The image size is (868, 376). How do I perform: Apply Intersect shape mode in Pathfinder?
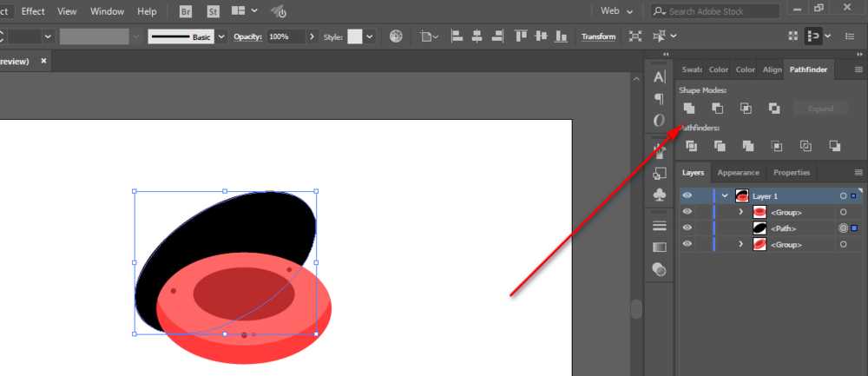click(746, 109)
